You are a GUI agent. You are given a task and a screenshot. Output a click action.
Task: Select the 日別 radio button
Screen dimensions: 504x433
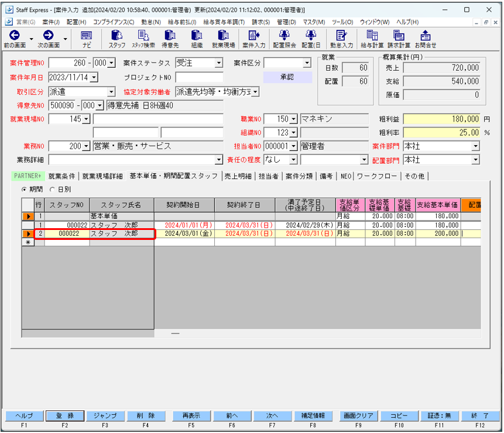coord(53,190)
